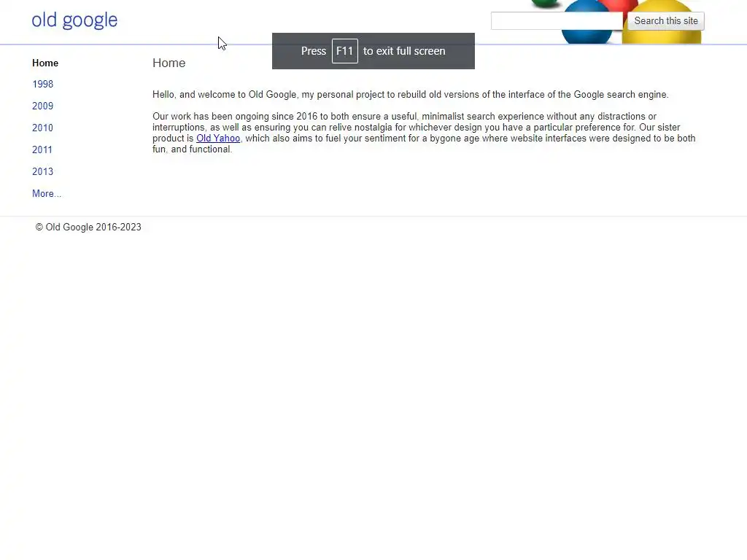Viewport: 747px width, 560px height.
Task: Click the © Old Google 2016-2023 footer text
Action: click(88, 227)
